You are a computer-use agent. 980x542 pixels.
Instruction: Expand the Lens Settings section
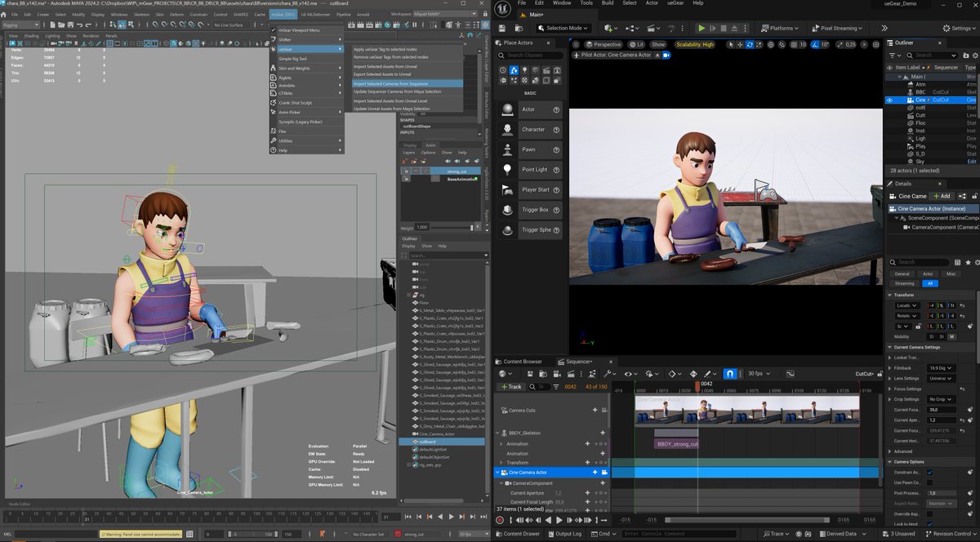tap(889, 378)
